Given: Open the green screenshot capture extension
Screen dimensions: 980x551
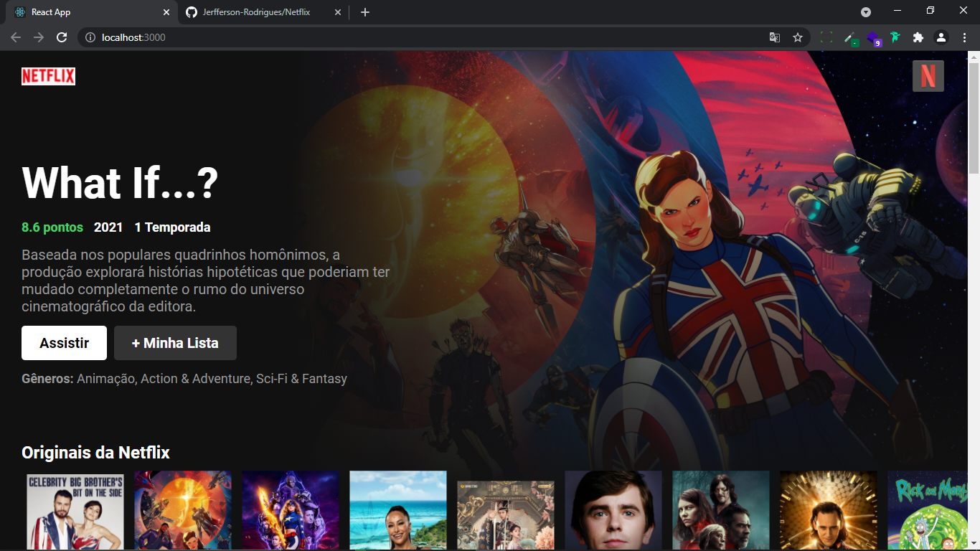Looking at the screenshot, I should [x=826, y=37].
